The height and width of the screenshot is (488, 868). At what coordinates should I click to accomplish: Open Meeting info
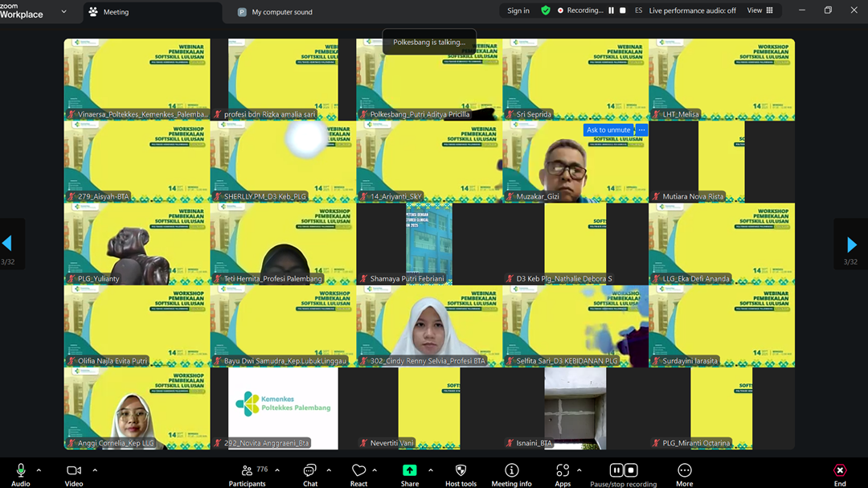click(x=511, y=470)
